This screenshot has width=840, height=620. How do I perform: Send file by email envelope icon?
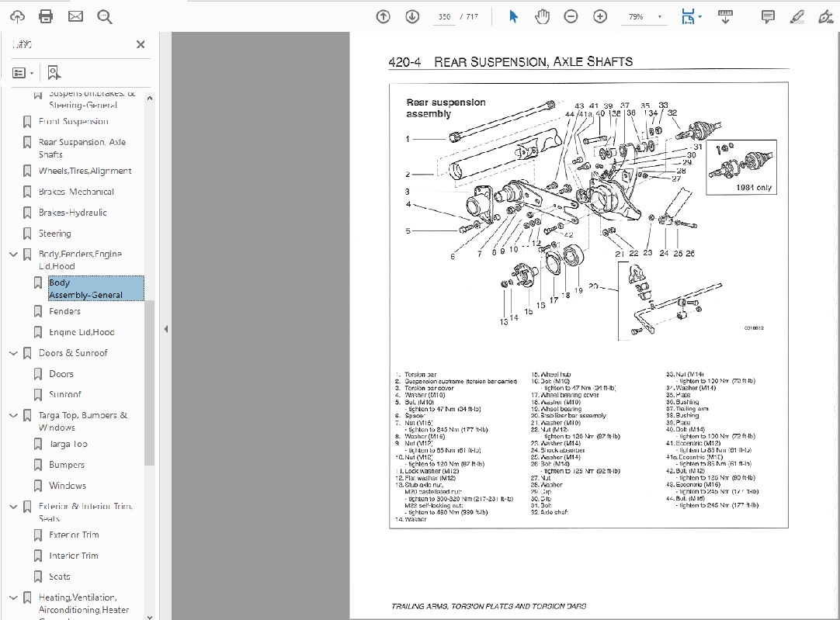click(75, 16)
